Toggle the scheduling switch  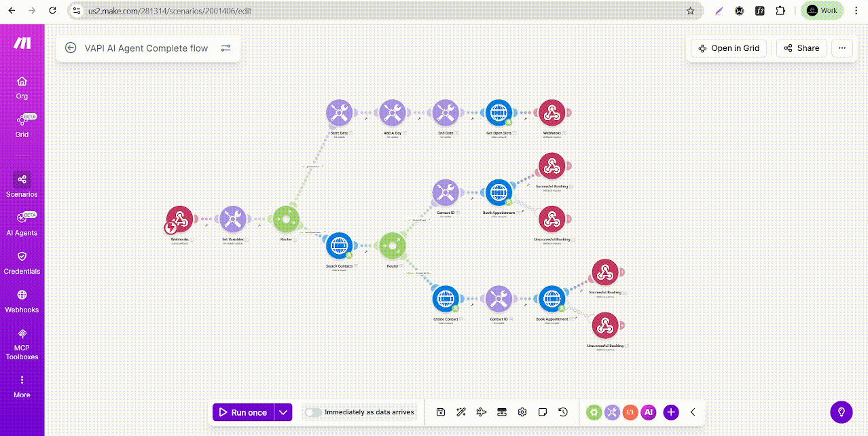click(313, 412)
